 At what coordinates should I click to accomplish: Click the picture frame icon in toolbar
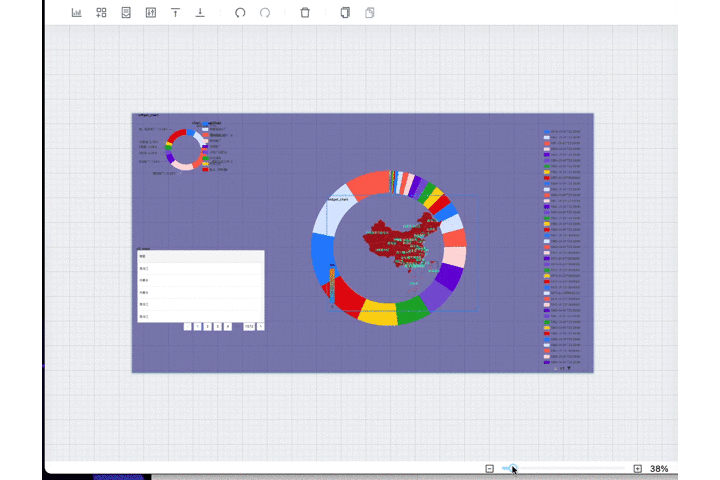tap(126, 13)
